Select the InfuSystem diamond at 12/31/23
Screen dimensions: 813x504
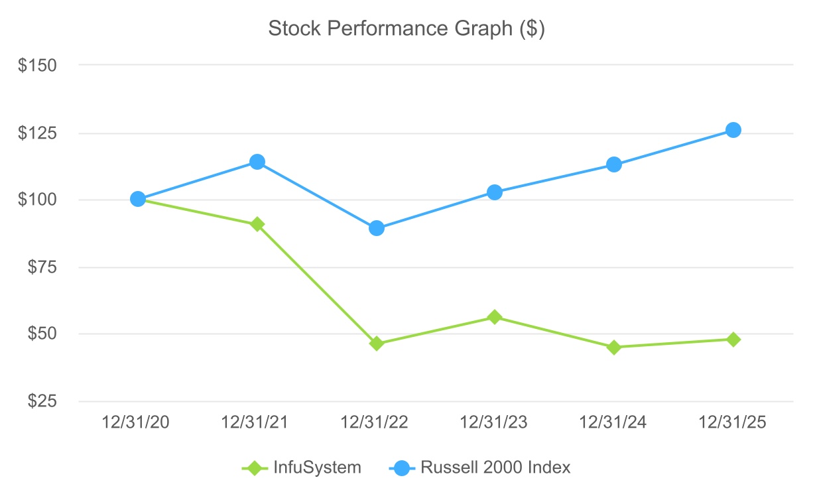pyautogui.click(x=495, y=317)
